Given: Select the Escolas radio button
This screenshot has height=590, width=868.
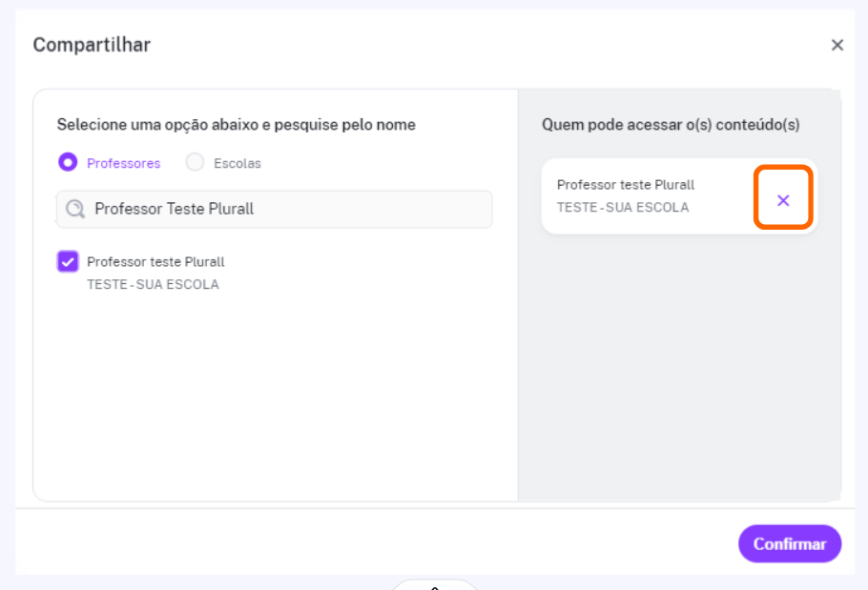Looking at the screenshot, I should click(195, 163).
